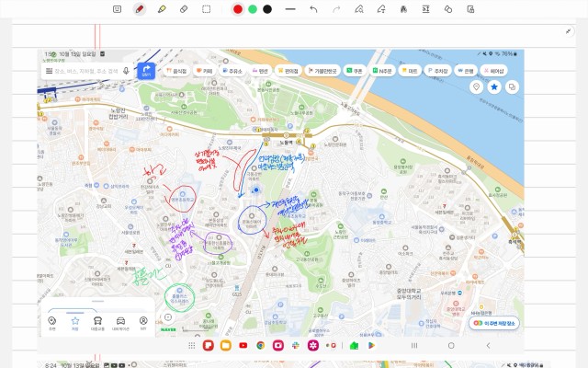Open the easy writing pad icon
Screen dimensions: 588x368
click(425, 9)
